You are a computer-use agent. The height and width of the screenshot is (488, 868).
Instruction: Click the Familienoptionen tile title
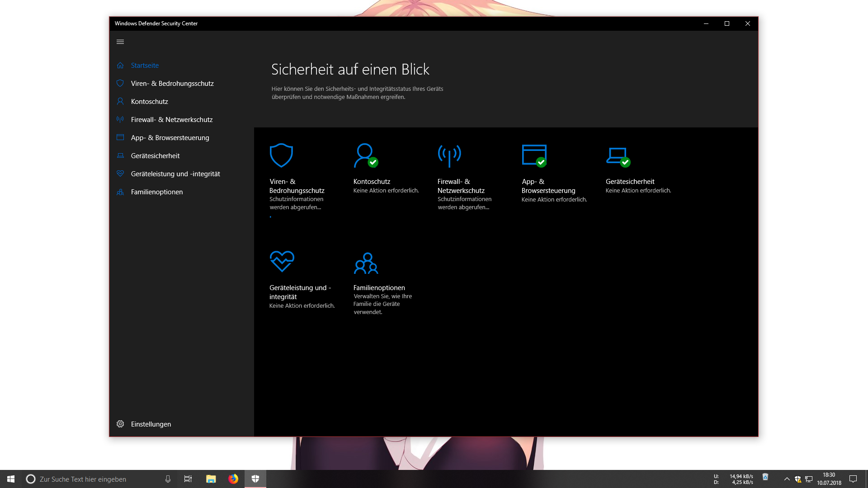pyautogui.click(x=379, y=287)
